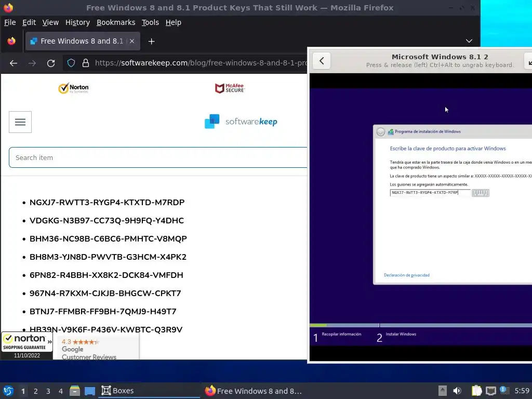This screenshot has width=532, height=399.
Task: Click key BH8M3-YJN8D-PWVTB-G3HCM-X4PK2
Action: pyautogui.click(x=108, y=257)
